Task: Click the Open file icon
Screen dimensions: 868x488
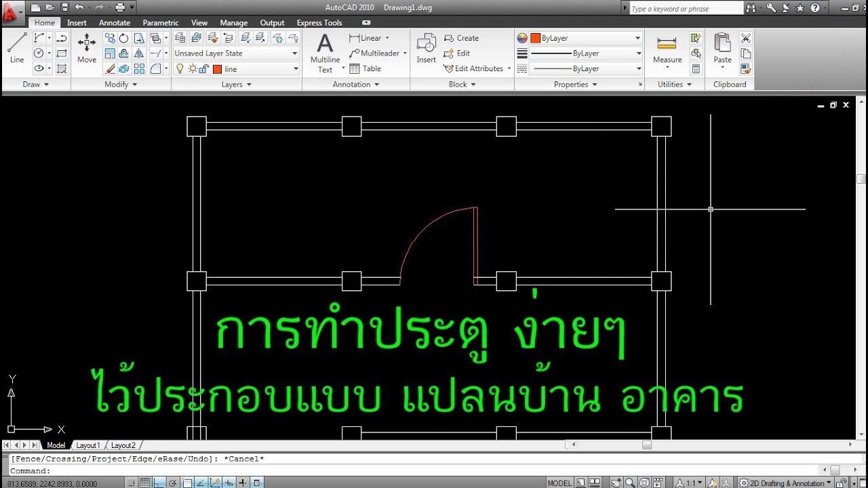Action: pyautogui.click(x=50, y=7)
